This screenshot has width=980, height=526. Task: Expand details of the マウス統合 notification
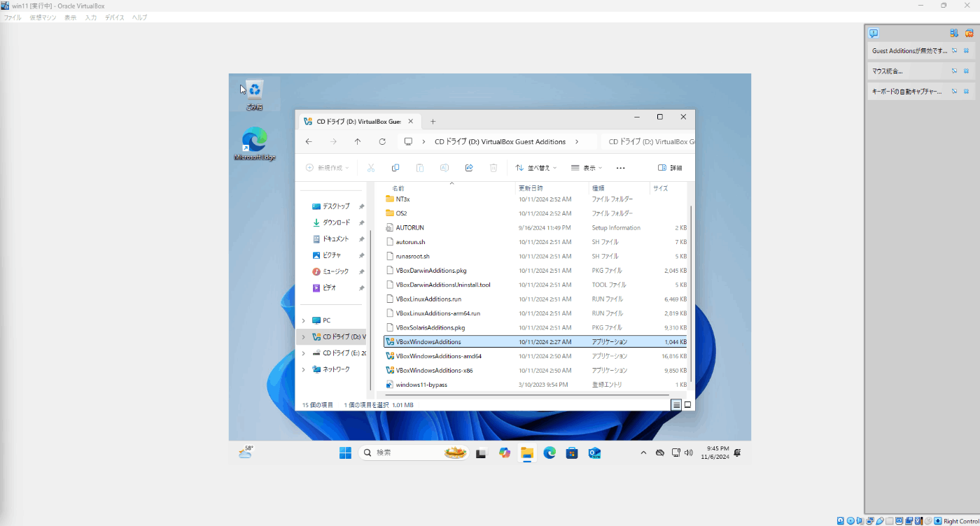point(954,71)
